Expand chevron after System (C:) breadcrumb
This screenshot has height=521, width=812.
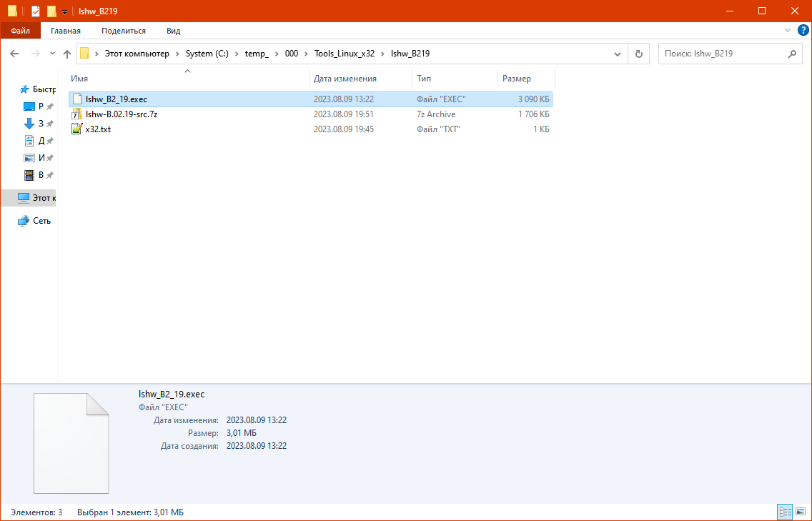[237, 54]
